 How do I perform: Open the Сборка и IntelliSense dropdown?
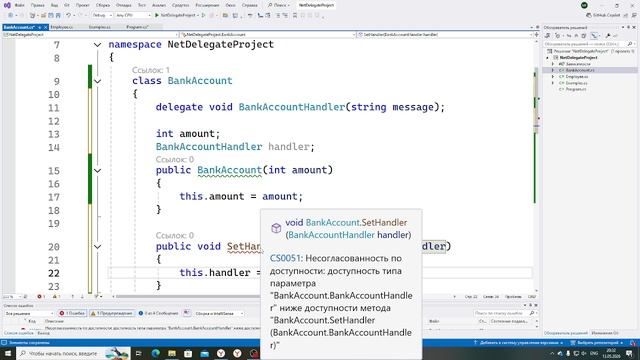point(219,313)
